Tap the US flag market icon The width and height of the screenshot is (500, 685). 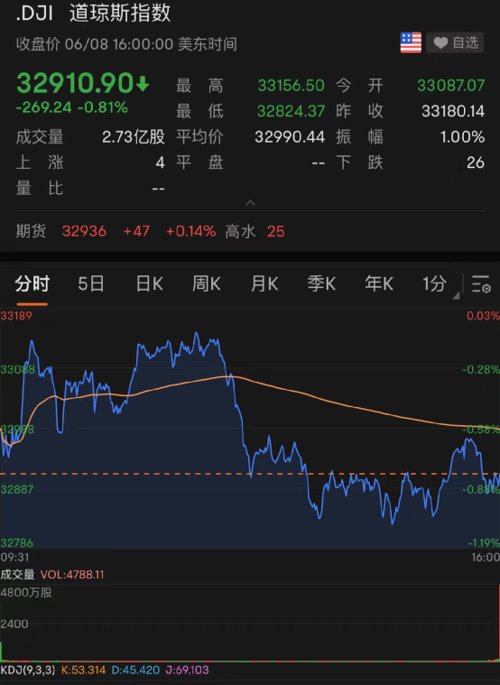click(410, 43)
